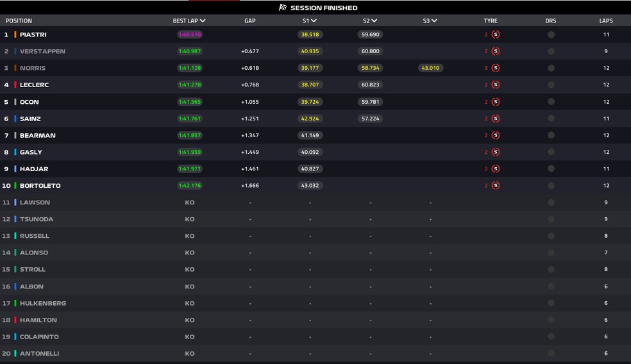Click DRS indicator dot for Hadjar
The height and width of the screenshot is (364, 631).
pyautogui.click(x=551, y=169)
